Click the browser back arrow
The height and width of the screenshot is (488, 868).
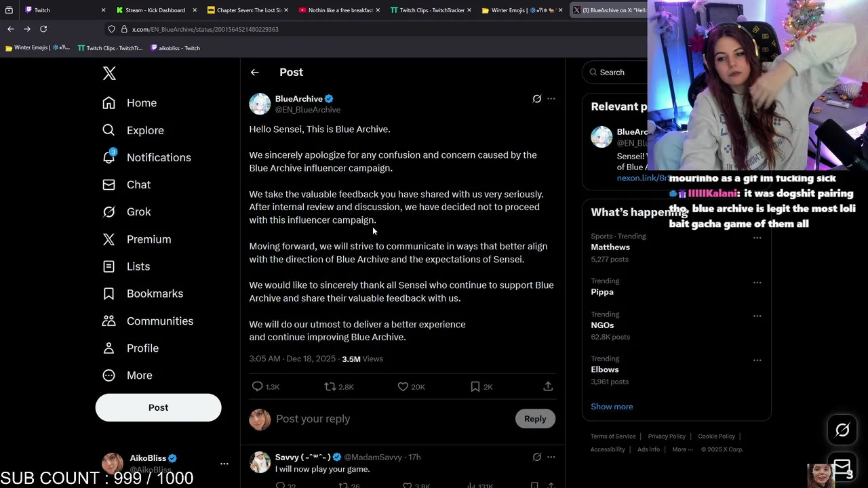10,29
